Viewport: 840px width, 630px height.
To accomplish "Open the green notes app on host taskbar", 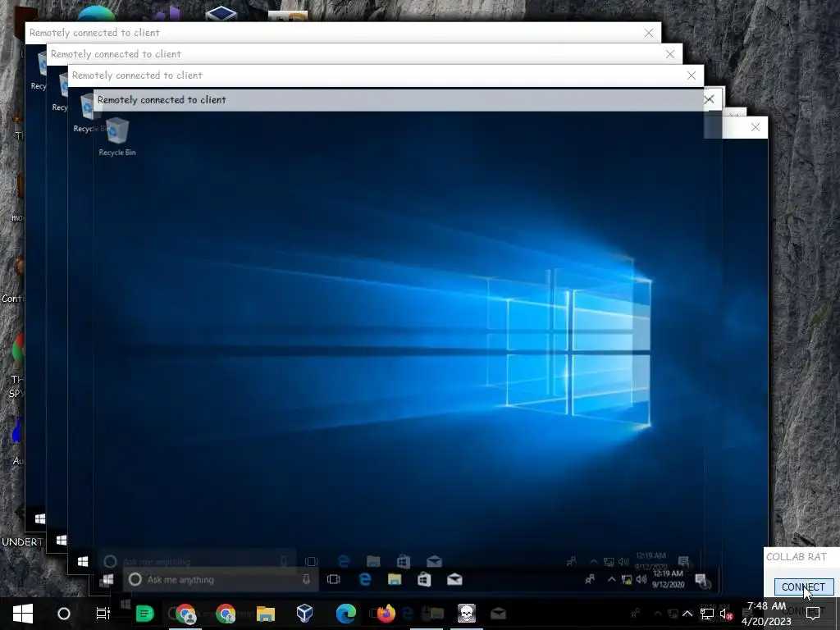I will point(144,614).
